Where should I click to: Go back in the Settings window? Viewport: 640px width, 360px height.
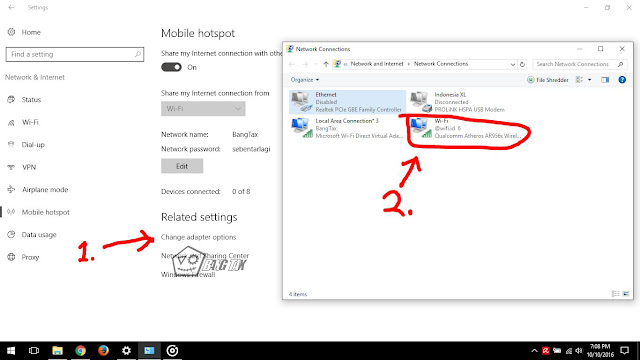click(11, 7)
